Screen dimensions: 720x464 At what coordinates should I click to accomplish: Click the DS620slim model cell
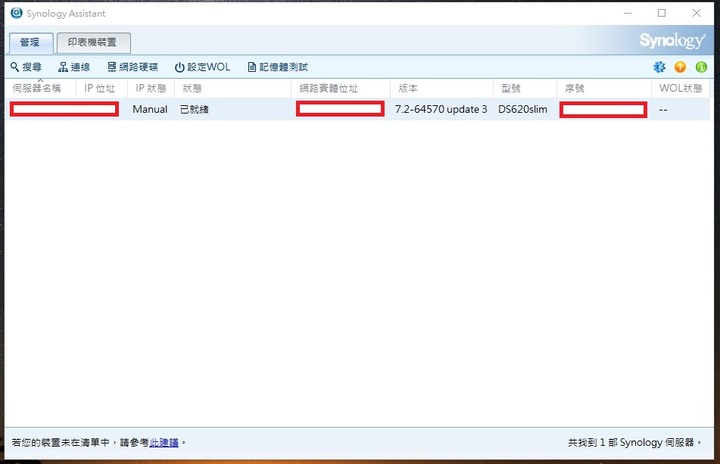523,109
